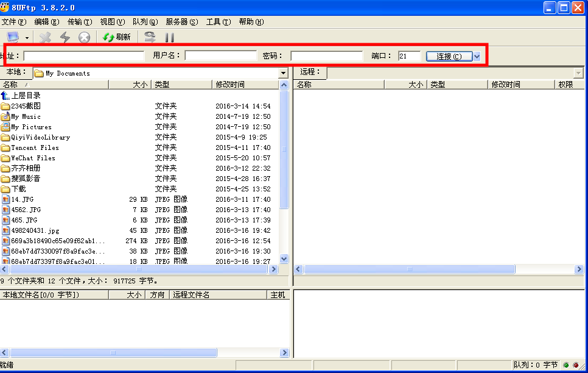The width and height of the screenshot is (588, 373).
Task: Select the My Pictures folder
Action: tap(26, 127)
